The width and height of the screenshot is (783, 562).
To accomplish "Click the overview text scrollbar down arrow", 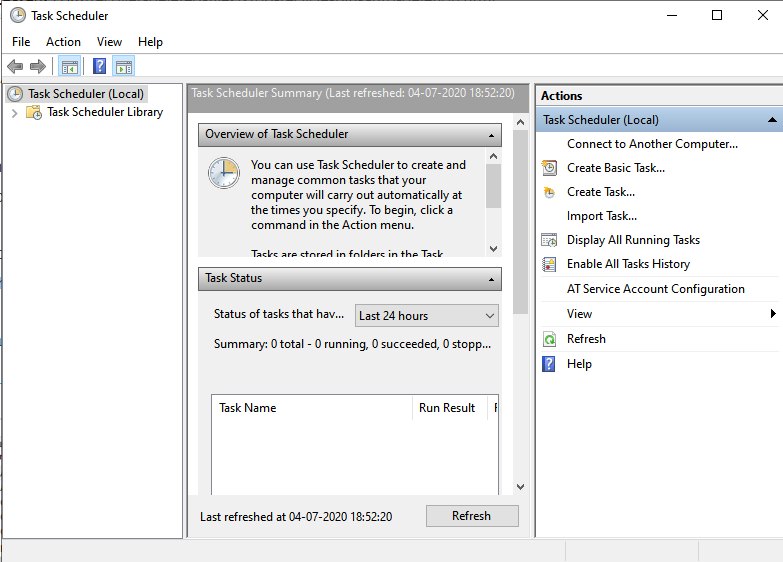I will point(493,248).
